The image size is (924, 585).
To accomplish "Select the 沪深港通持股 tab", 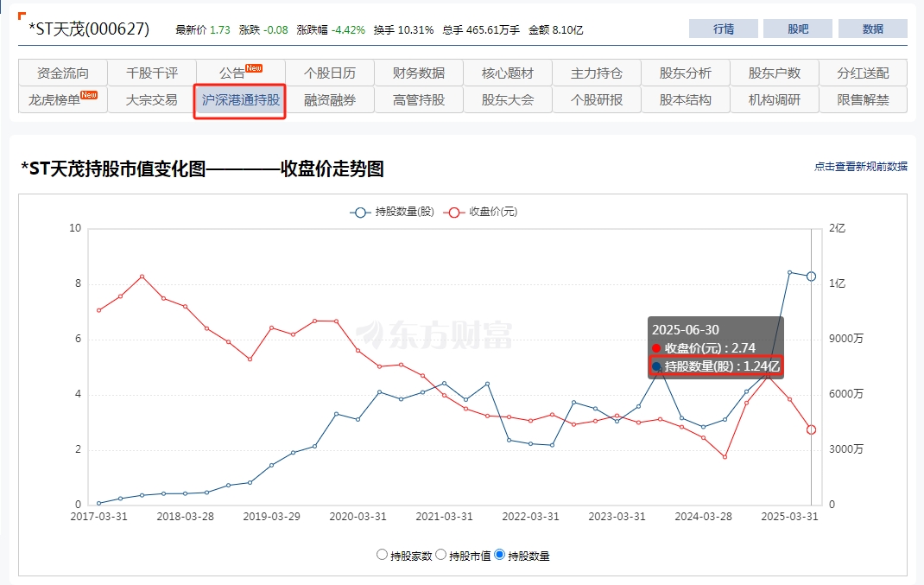I will [240, 99].
